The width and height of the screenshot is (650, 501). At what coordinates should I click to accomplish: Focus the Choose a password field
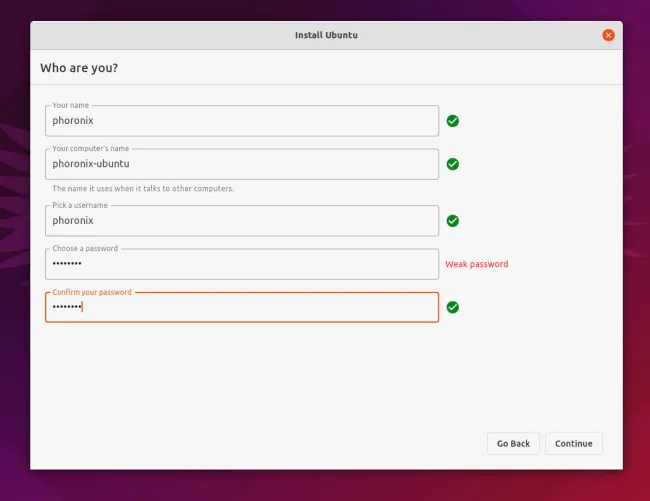(242, 264)
